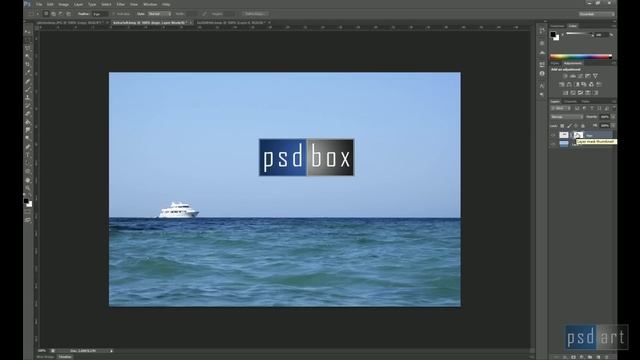This screenshot has width=640, height=360.
Task: Toggle lock image pixels brush icon
Action: 569,126
